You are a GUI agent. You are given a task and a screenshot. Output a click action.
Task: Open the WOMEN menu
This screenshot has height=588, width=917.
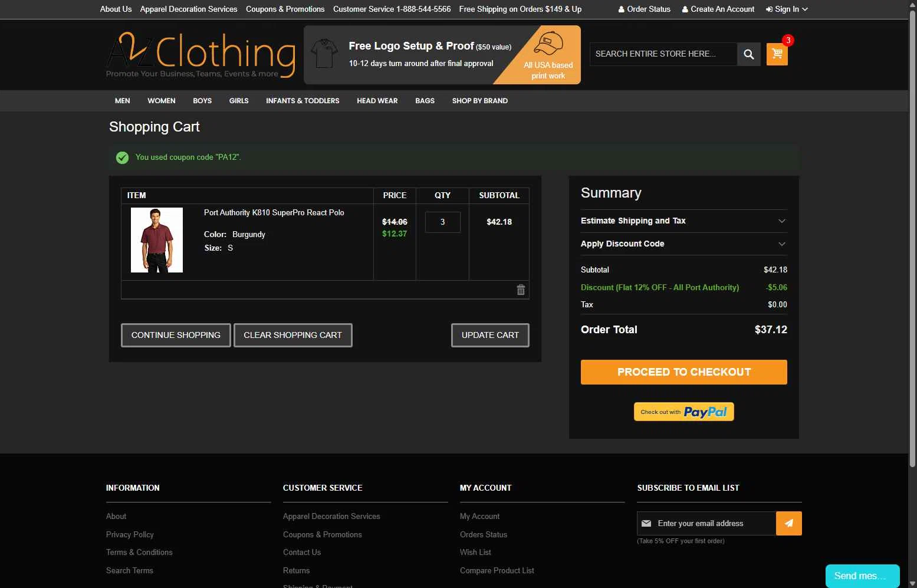(162, 101)
